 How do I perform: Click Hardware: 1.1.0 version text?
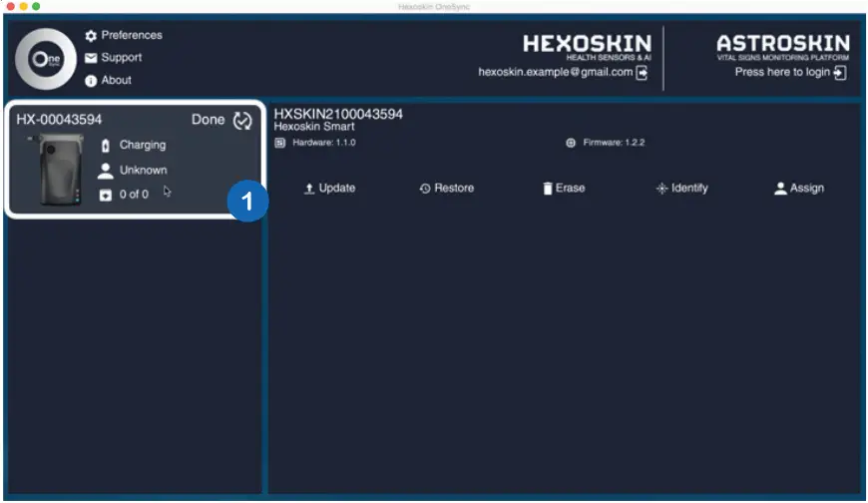324,143
